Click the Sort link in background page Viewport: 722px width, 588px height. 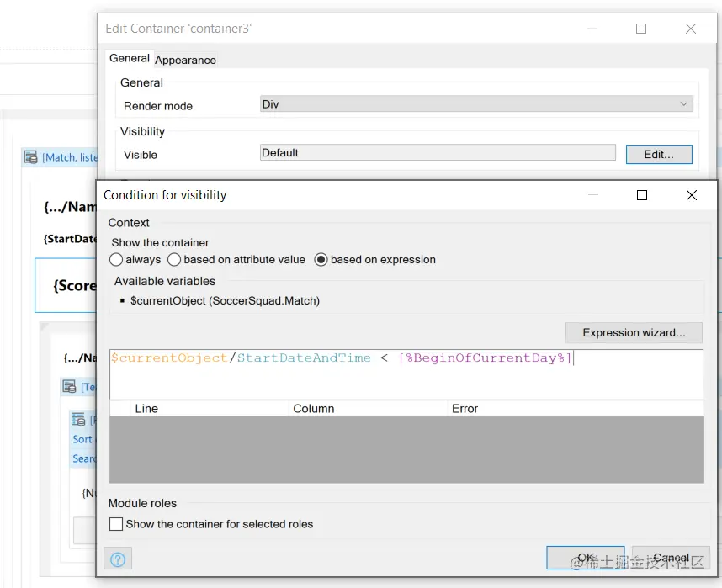pos(82,439)
